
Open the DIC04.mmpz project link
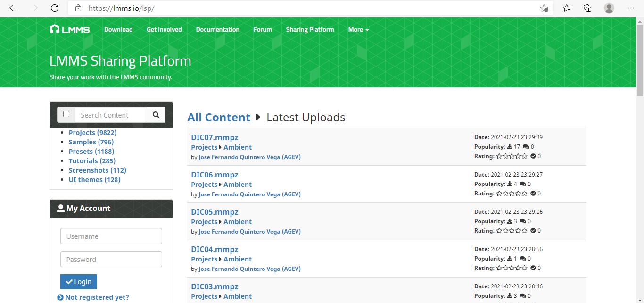point(215,249)
